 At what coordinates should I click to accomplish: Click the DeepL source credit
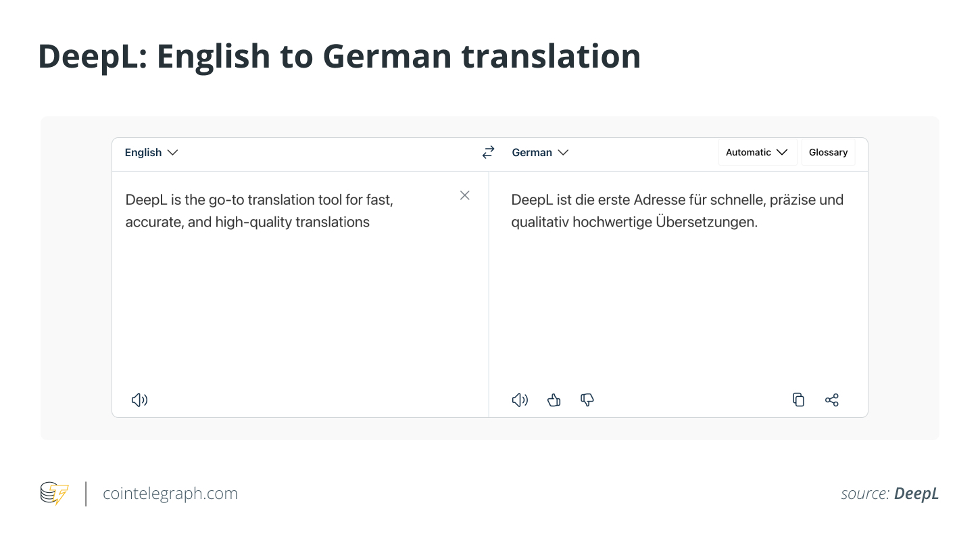[916, 494]
